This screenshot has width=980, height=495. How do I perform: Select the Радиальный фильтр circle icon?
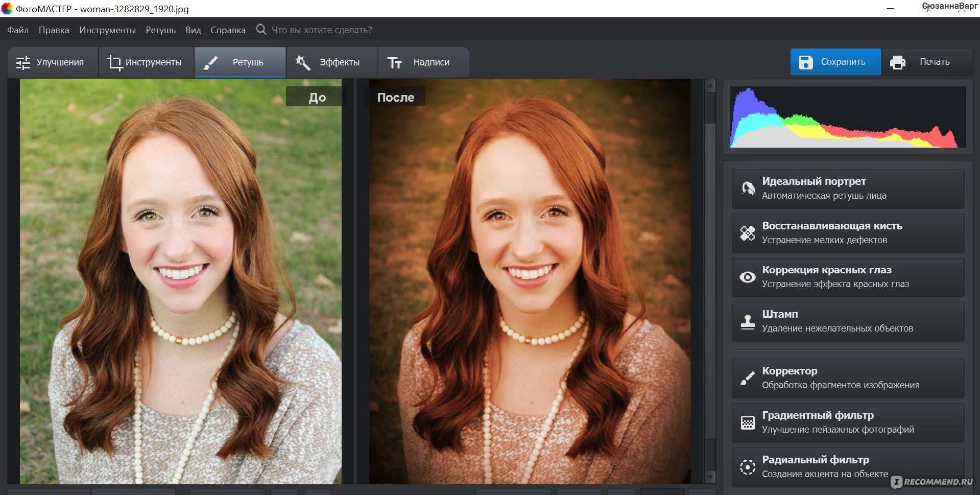(x=748, y=467)
